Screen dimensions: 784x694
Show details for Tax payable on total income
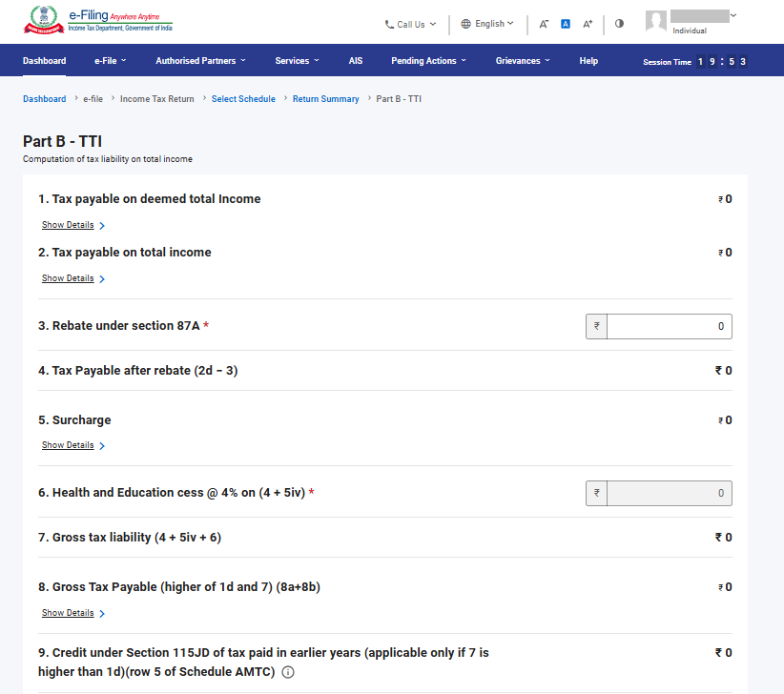73,278
